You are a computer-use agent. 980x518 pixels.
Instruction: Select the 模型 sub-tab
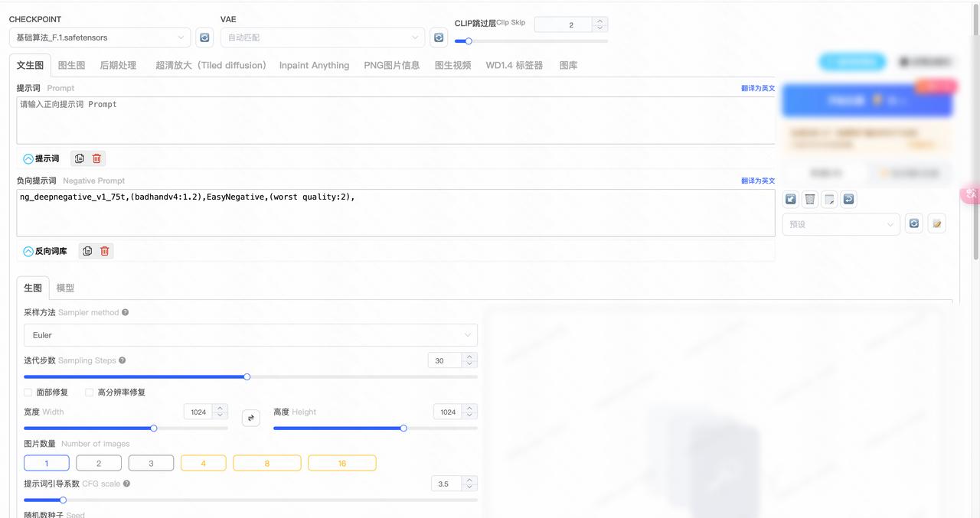[66, 288]
